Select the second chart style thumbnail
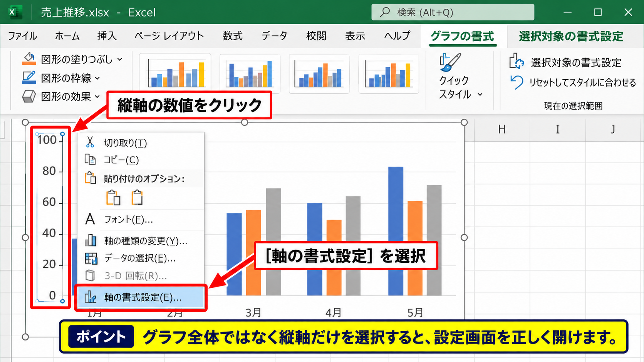The width and height of the screenshot is (644, 362). click(x=250, y=73)
